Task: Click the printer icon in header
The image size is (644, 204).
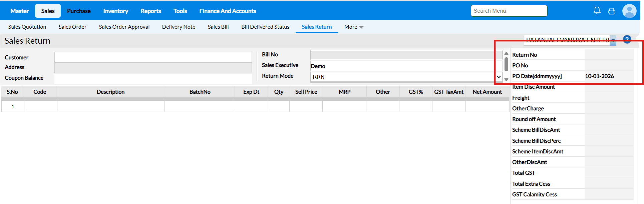Action: (612, 11)
